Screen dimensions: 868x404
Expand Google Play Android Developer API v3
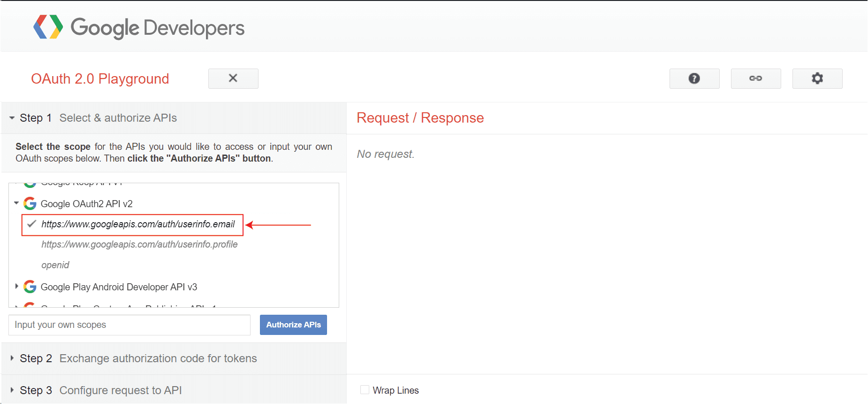coord(16,287)
